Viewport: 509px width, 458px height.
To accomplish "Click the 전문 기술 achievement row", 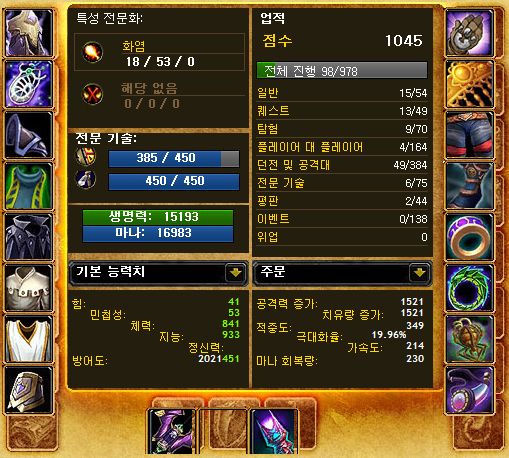I will pyautogui.click(x=342, y=183).
